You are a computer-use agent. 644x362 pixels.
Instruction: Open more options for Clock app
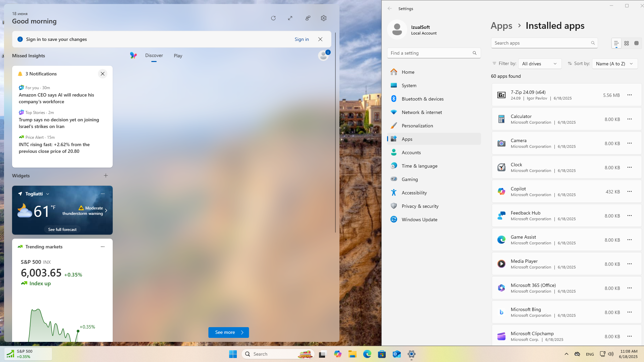pos(630,167)
